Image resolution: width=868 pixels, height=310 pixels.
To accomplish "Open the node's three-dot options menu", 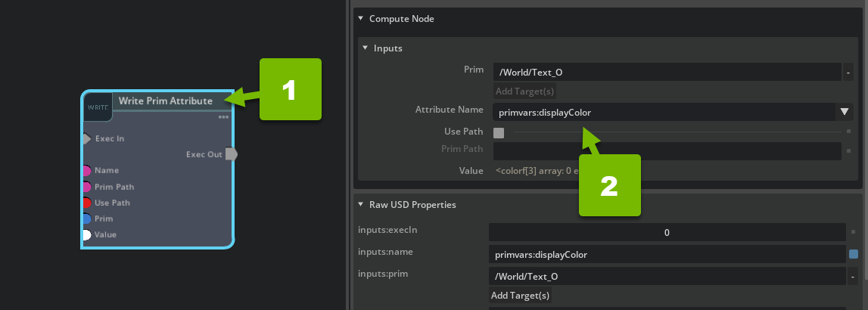I will [x=224, y=117].
